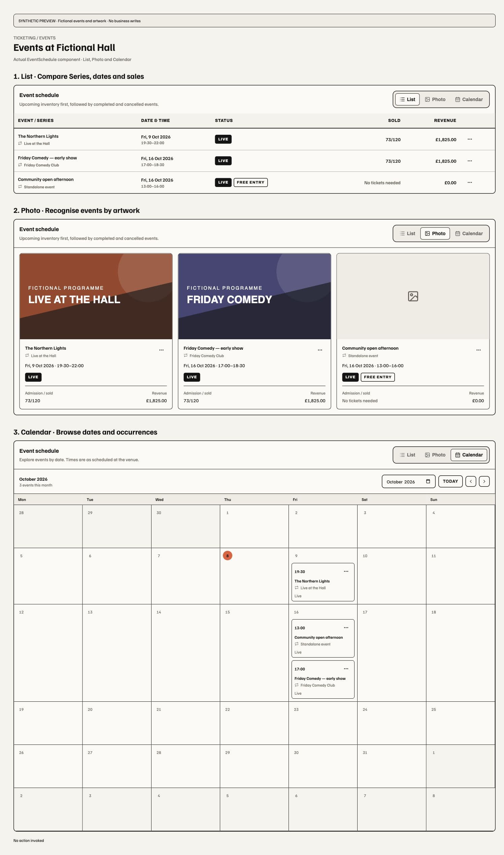Switch to Calendar view in the Photo section
Screen dimensions: 504x855
click(x=469, y=233)
